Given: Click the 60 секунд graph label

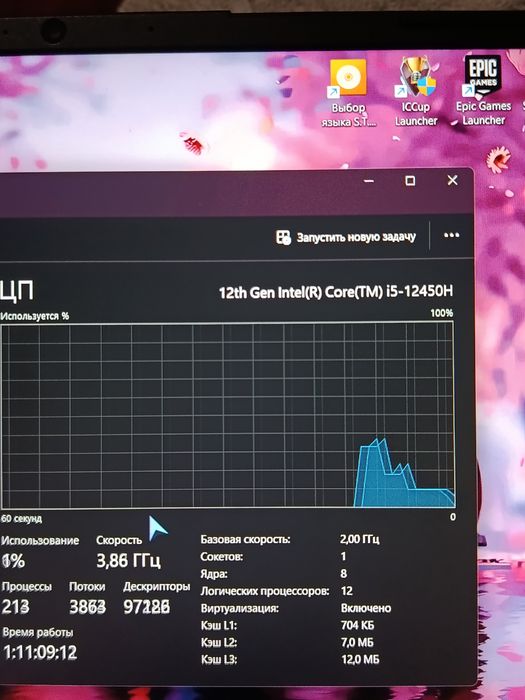Looking at the screenshot, I should tap(21, 519).
